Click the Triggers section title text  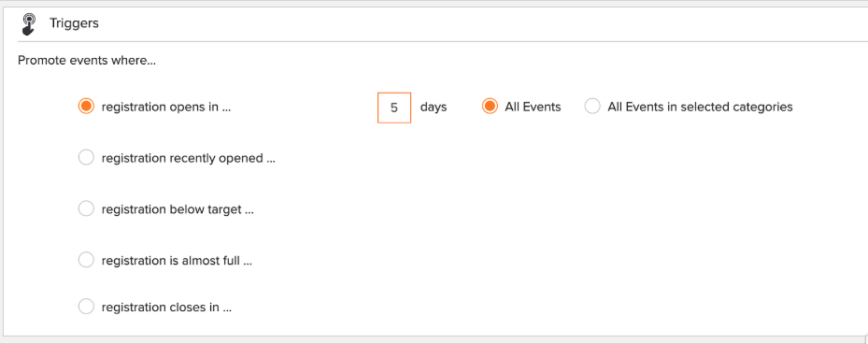[x=74, y=23]
